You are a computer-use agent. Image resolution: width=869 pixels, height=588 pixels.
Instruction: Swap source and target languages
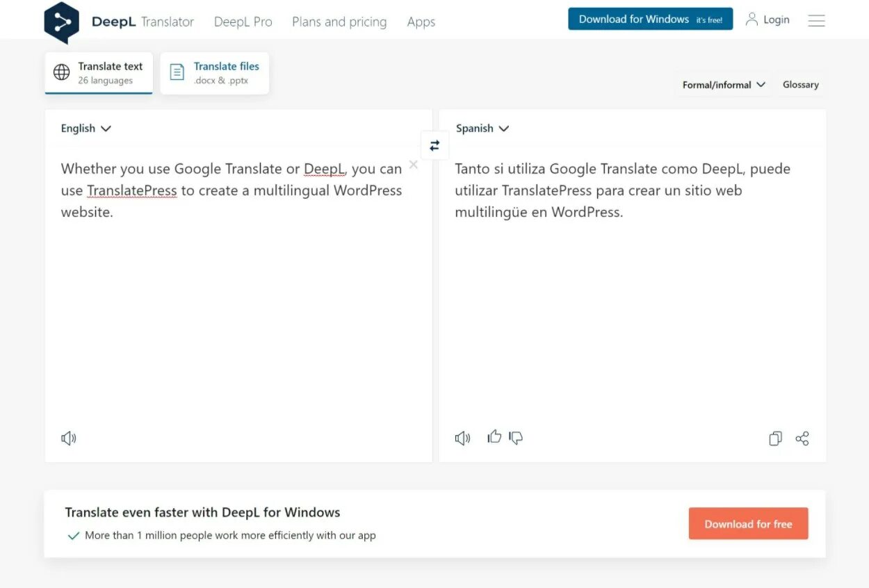(x=434, y=145)
